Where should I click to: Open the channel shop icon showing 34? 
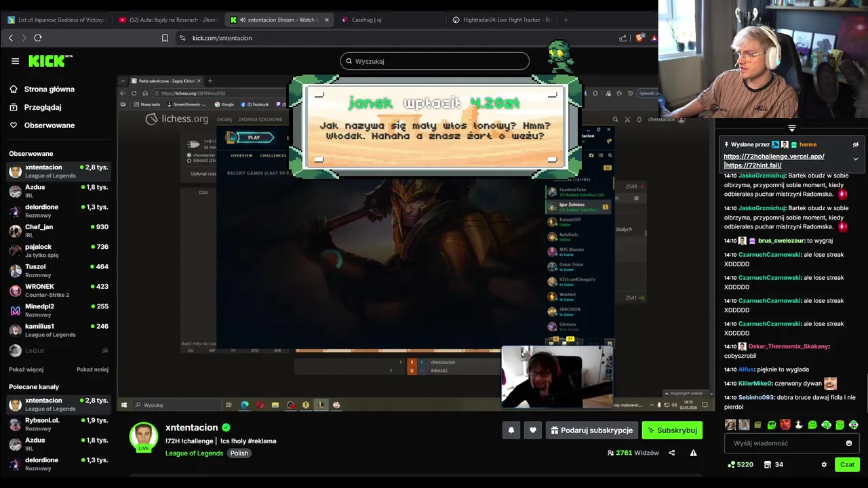pyautogui.click(x=773, y=464)
